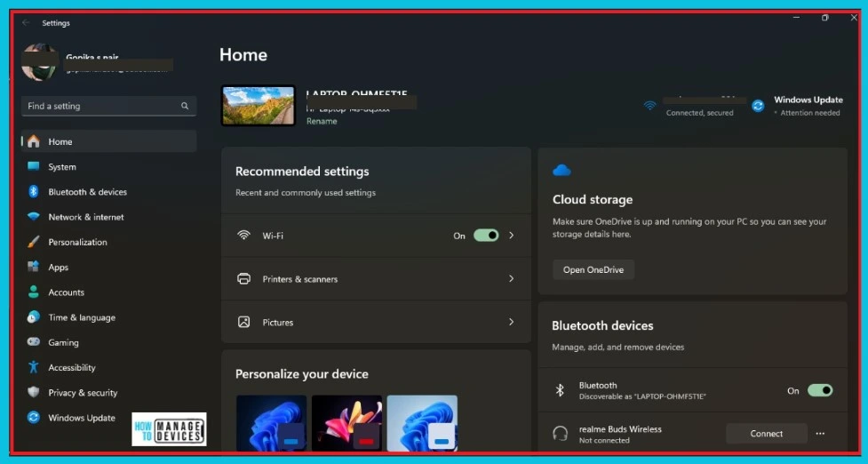This screenshot has width=868, height=464.
Task: Select Home in the sidebar
Action: 109,141
